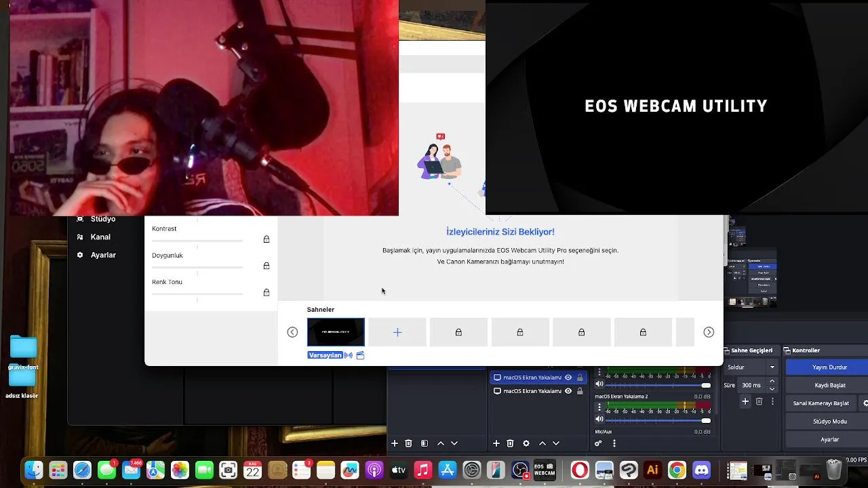Click the clapperboard icon next to Varsayılan

coord(360,355)
